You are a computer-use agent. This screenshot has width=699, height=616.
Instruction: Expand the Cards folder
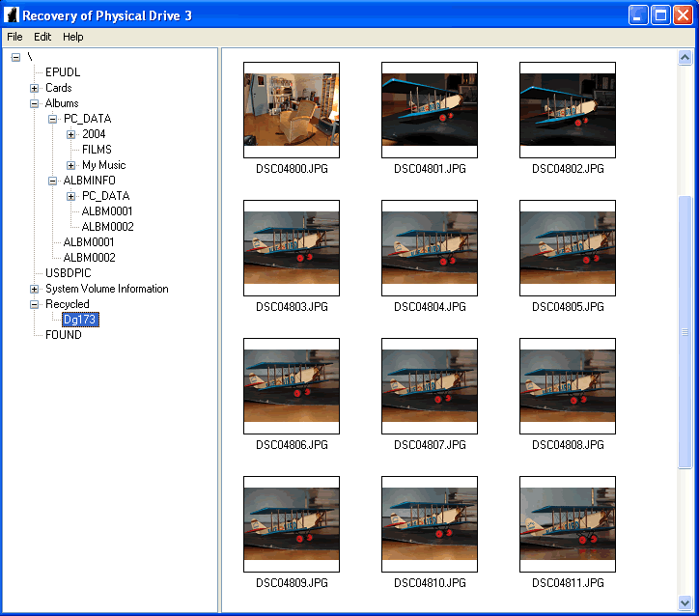[x=35, y=88]
